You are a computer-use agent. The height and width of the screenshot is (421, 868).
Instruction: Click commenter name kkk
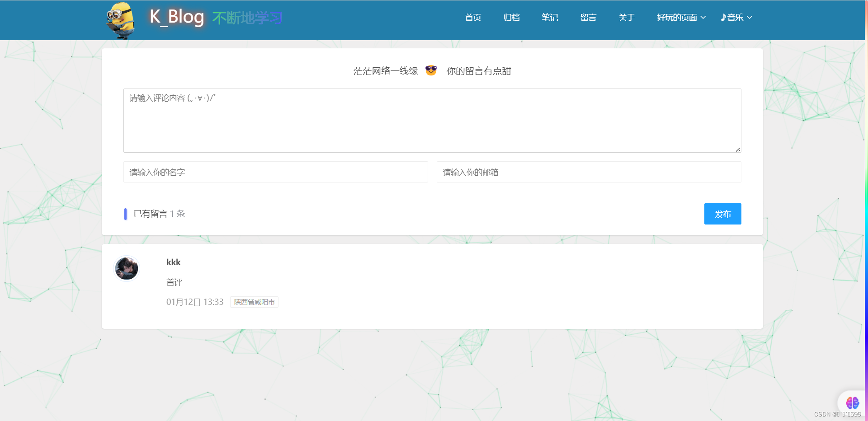click(x=173, y=262)
